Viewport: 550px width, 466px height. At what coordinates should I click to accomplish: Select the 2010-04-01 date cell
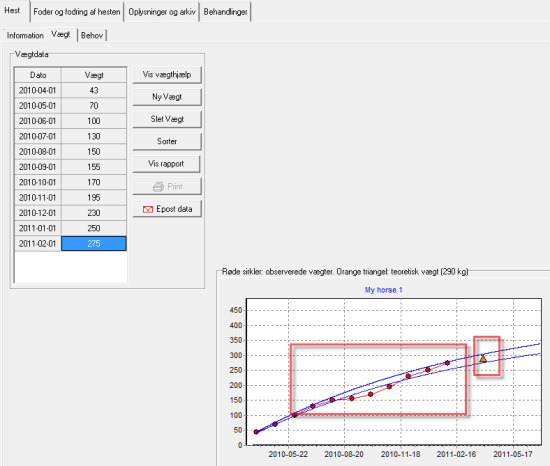pyautogui.click(x=38, y=90)
